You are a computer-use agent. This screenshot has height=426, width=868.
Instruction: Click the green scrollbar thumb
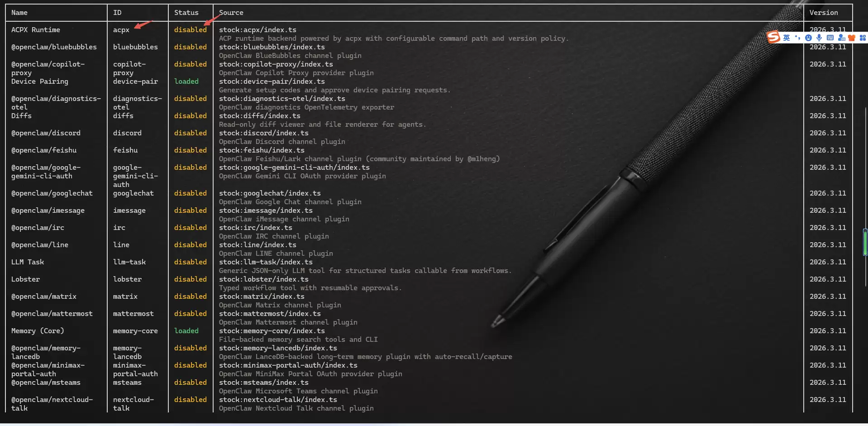(865, 243)
